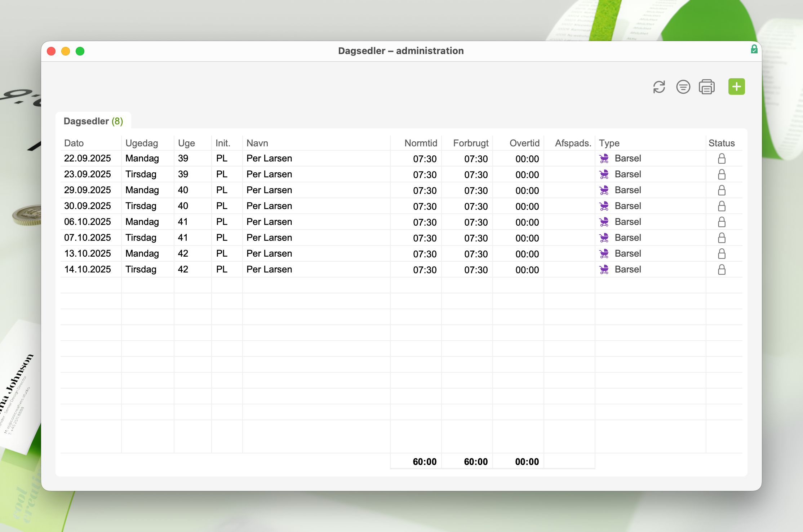803x532 pixels.
Task: Click Overtid total 00:00 in footer
Action: 527,462
